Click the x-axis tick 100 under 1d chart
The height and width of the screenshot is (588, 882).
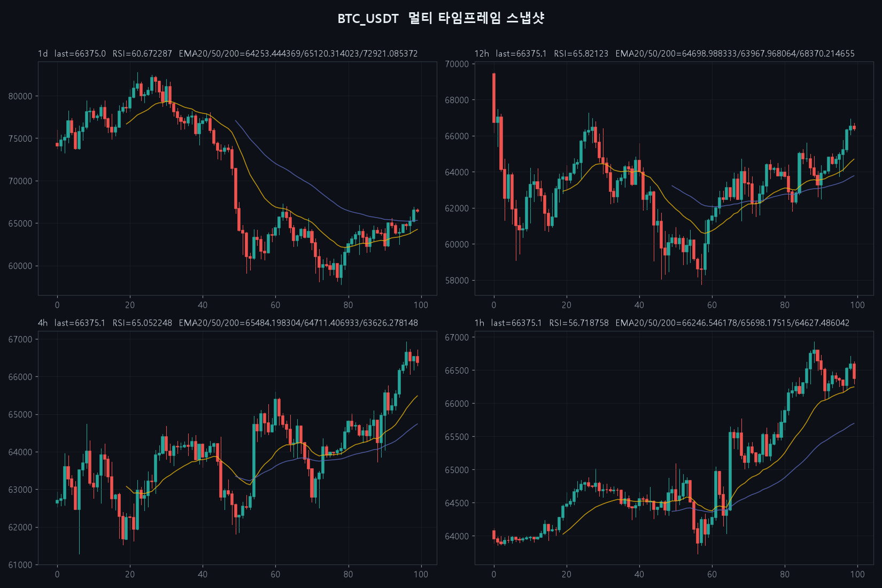coord(421,305)
